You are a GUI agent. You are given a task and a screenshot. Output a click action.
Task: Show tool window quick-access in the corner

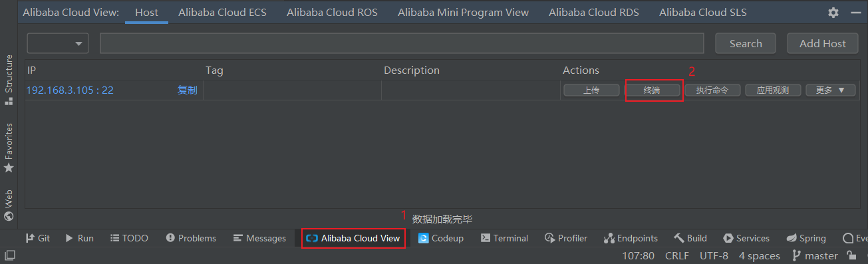click(x=9, y=256)
